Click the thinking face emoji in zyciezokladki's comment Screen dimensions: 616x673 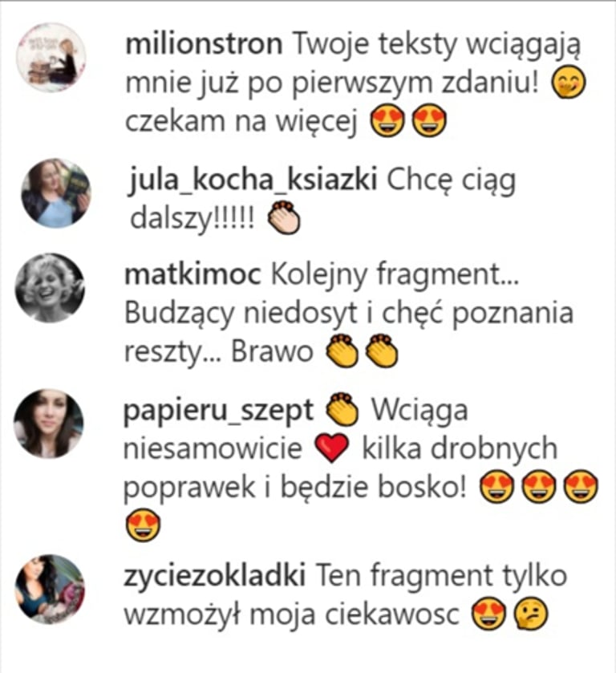click(x=530, y=614)
